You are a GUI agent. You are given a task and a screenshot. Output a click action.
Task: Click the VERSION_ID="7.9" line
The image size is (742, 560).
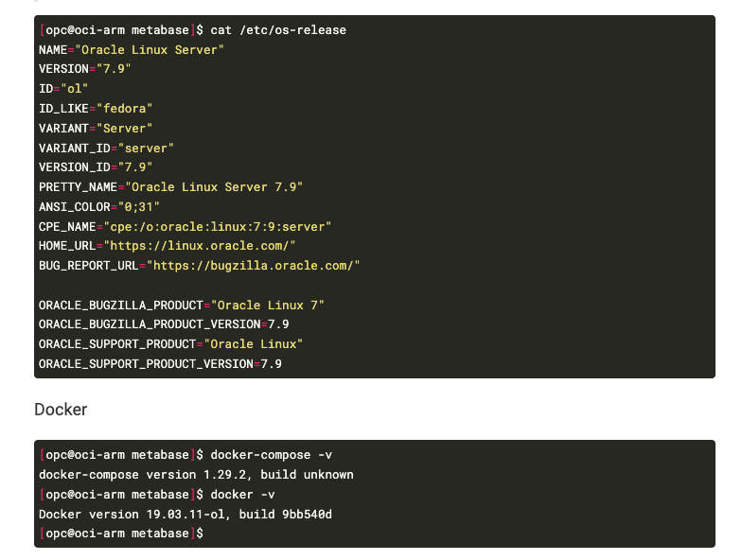click(x=96, y=167)
